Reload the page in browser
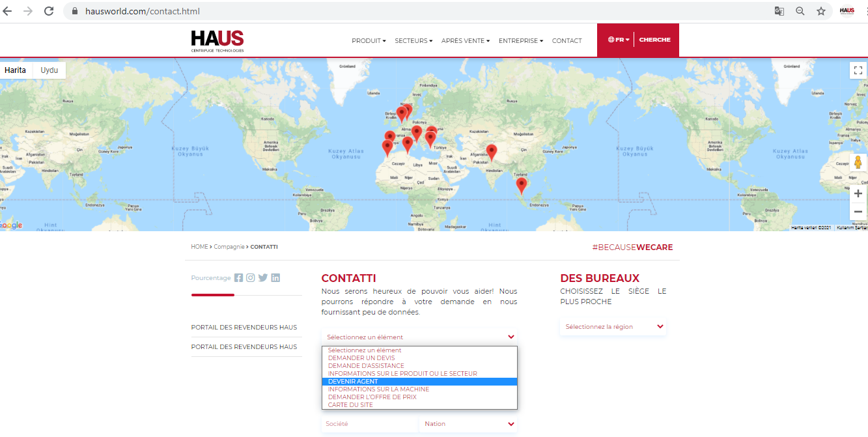 click(x=49, y=11)
